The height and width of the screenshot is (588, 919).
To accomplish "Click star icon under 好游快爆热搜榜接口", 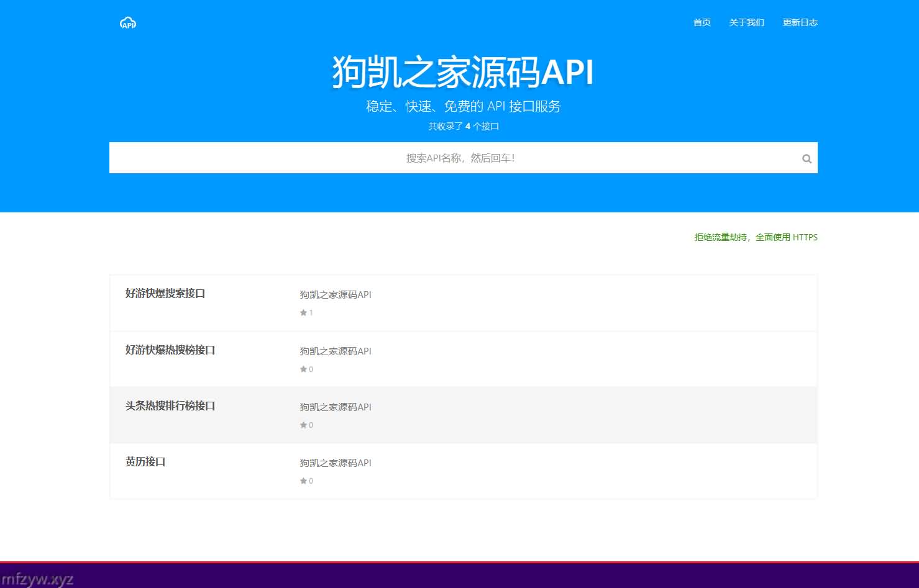I will 303,369.
